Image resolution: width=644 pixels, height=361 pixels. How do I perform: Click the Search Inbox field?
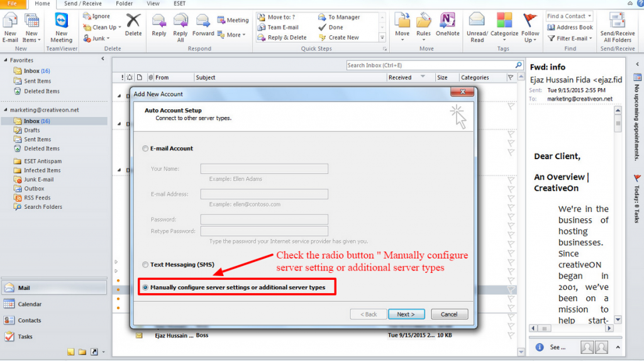tap(430, 65)
